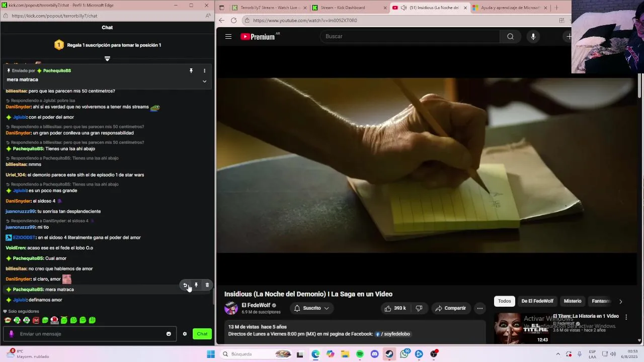Image resolution: width=644 pixels, height=362 pixels.
Task: Click the El Títere video thumbnail
Action: pyautogui.click(x=522, y=328)
